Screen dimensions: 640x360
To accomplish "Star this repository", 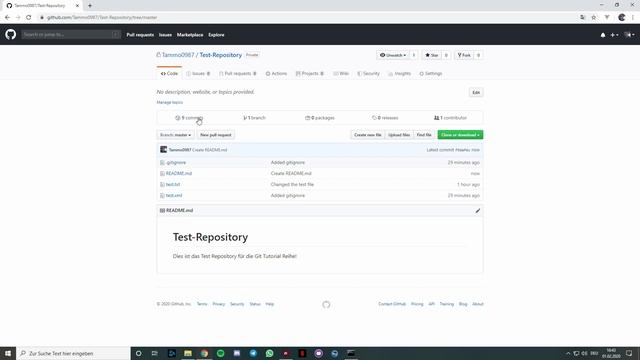I will (432, 55).
